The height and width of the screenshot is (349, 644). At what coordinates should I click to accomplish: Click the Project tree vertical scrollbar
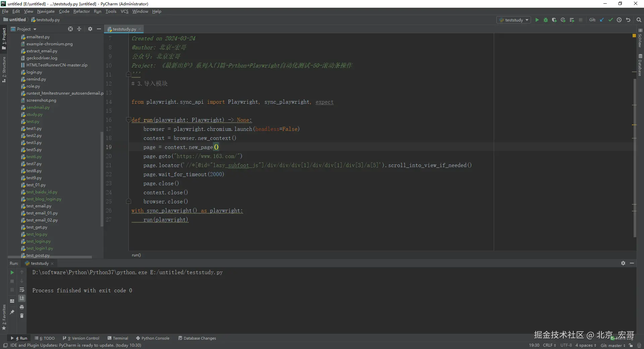pyautogui.click(x=102, y=179)
